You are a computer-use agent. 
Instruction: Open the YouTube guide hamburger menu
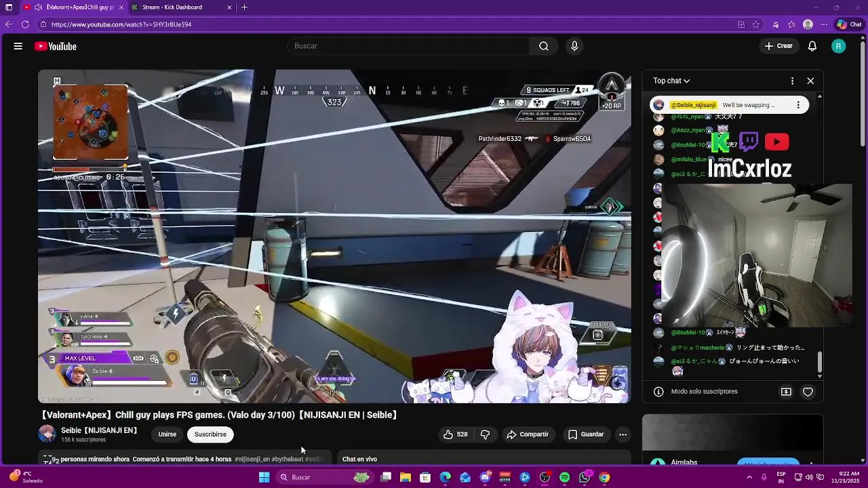point(18,46)
